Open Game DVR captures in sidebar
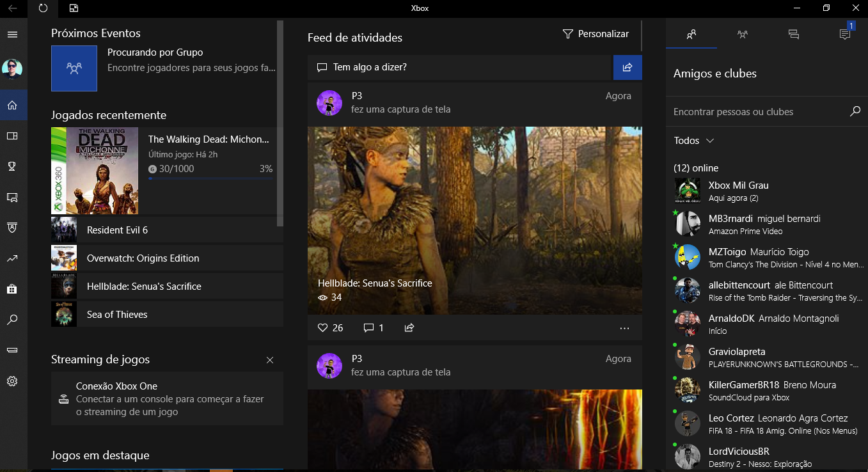The height and width of the screenshot is (472, 868). pos(12,197)
